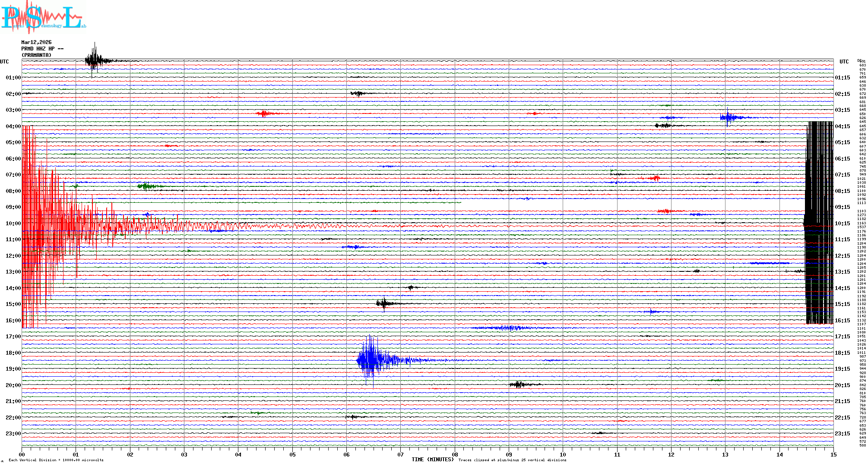Click the PSL Seismology Lab logo

pos(43,17)
